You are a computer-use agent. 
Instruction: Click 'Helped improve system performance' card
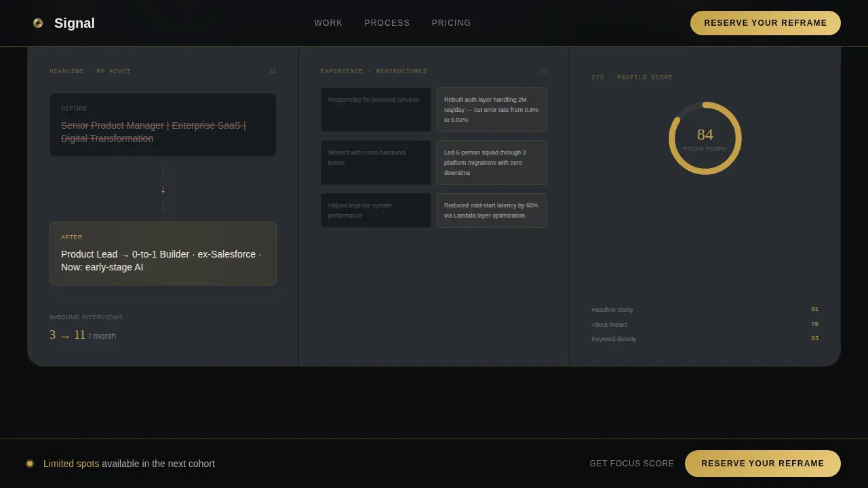(x=376, y=210)
